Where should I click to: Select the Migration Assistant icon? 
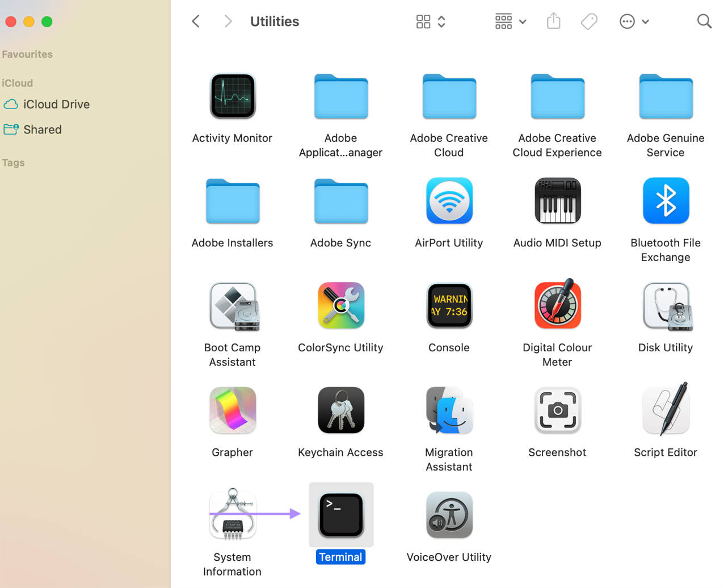click(x=449, y=410)
